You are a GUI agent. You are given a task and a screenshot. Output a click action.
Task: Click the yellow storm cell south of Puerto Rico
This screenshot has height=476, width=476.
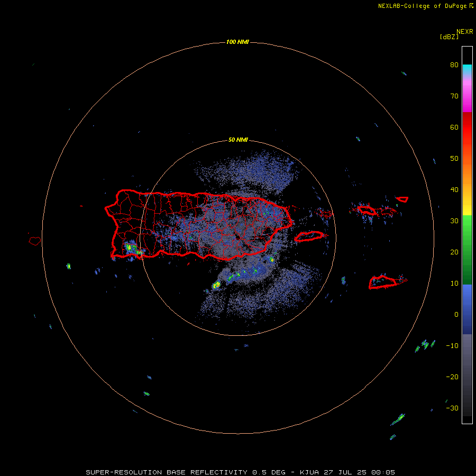(x=216, y=285)
